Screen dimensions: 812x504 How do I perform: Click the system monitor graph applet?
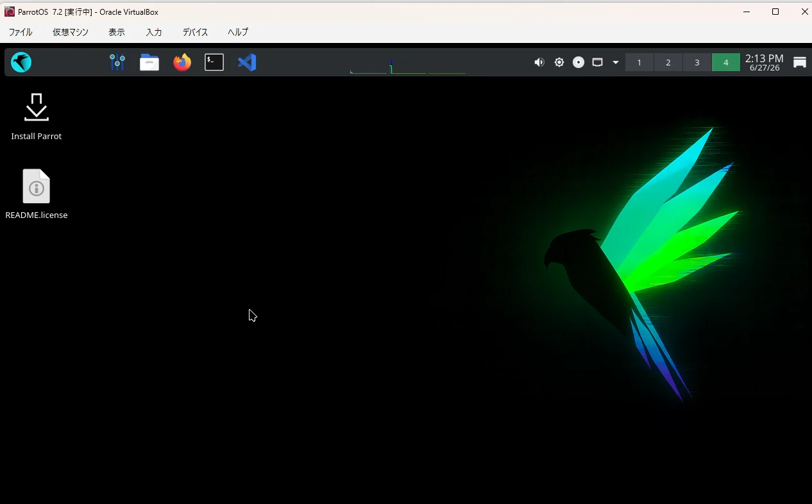408,65
